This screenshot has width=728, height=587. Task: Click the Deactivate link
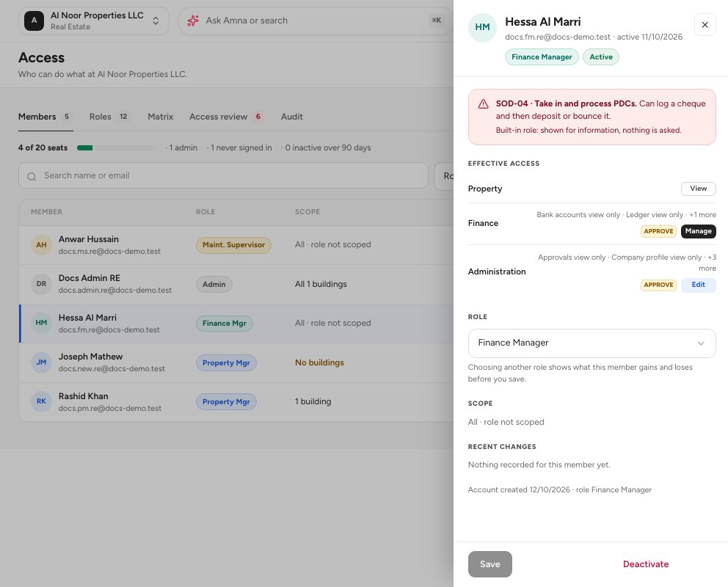tap(646, 564)
